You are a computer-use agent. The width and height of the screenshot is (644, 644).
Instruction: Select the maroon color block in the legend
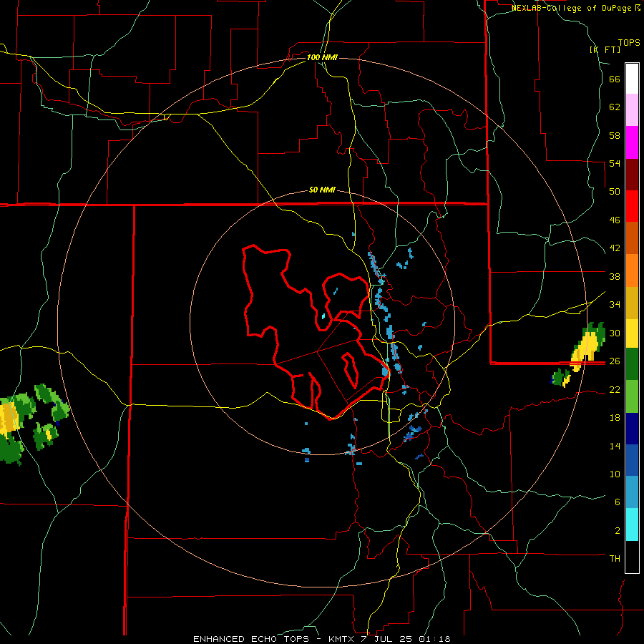[632, 175]
